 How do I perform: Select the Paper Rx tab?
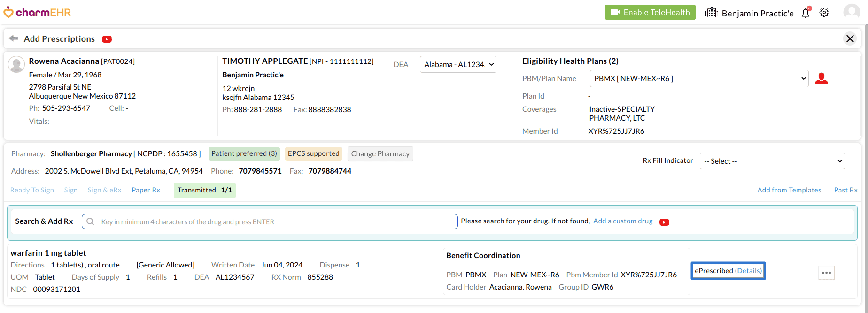(x=146, y=190)
